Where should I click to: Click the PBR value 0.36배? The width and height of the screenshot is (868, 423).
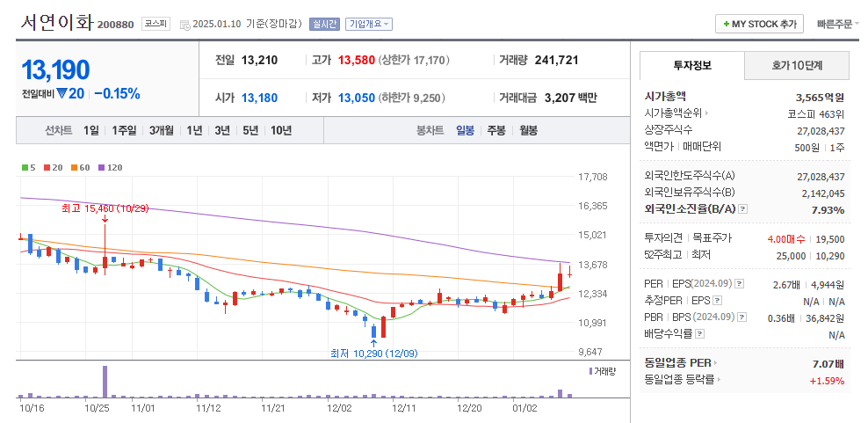point(781,317)
